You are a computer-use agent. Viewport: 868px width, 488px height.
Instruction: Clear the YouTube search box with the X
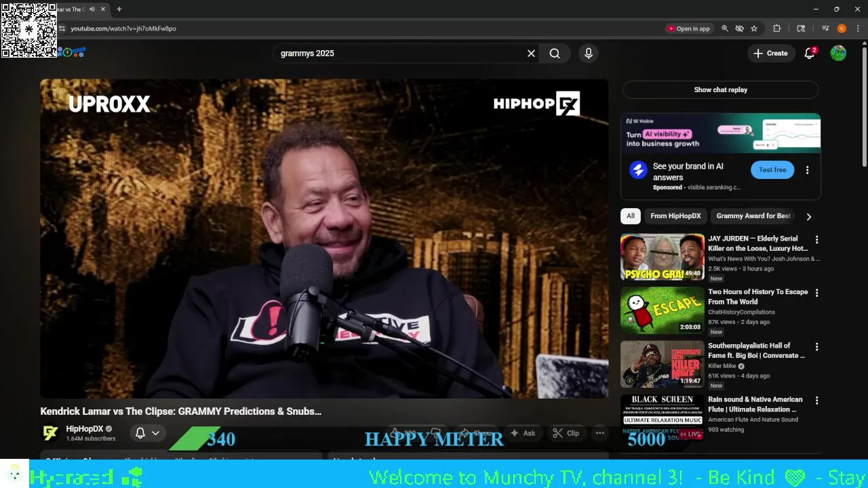(x=531, y=54)
